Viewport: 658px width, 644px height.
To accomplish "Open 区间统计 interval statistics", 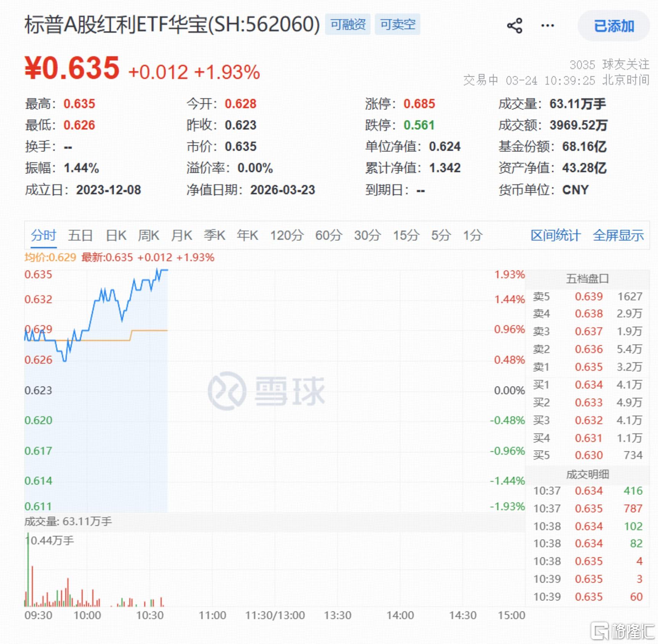I will (555, 235).
